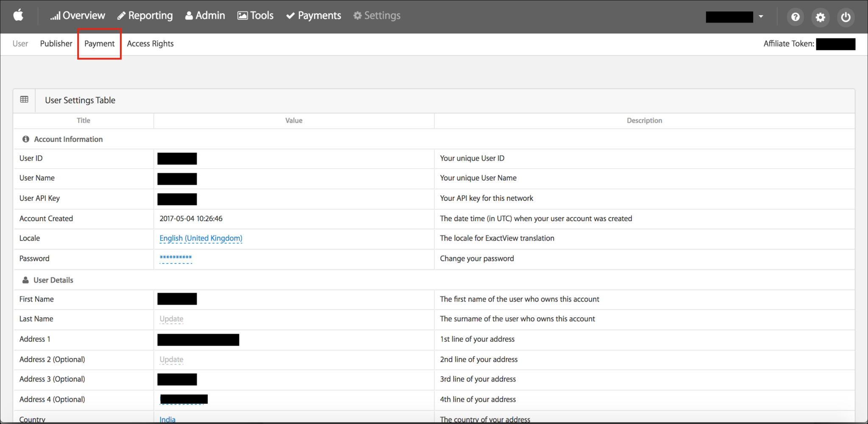Screen dimensions: 868x424
Task: Switch to the Payment tab
Action: click(99, 44)
